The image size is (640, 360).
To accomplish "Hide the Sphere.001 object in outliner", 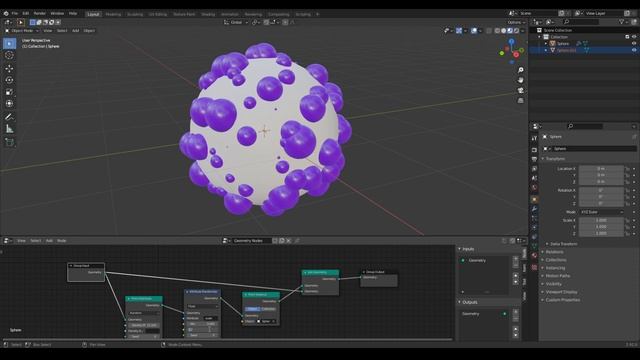I will click(x=634, y=50).
